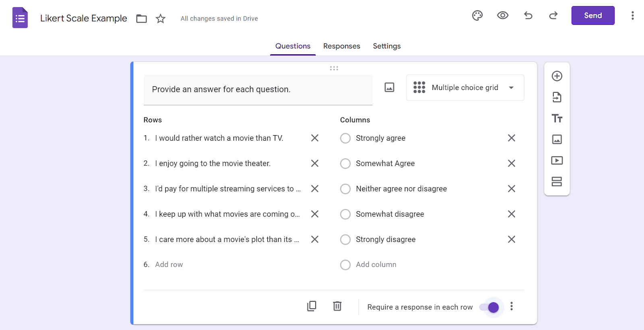Add a video from sidebar

(x=557, y=160)
